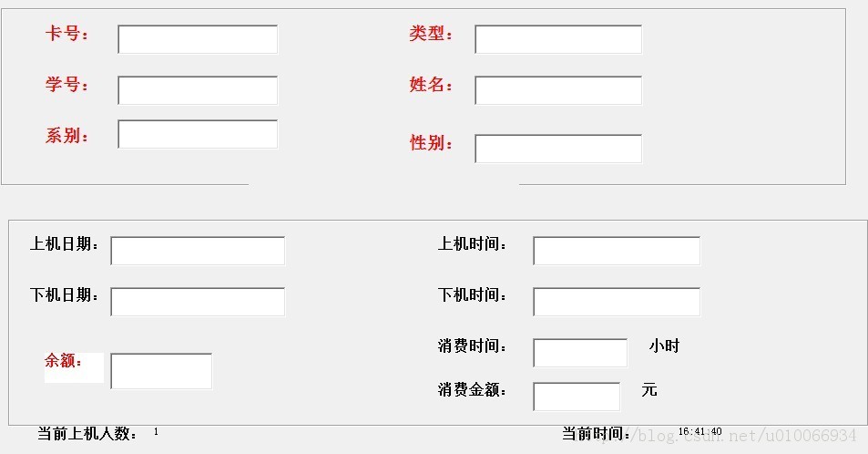Focus the 余额 balance text box
This screenshot has width=868, height=454.
(161, 371)
